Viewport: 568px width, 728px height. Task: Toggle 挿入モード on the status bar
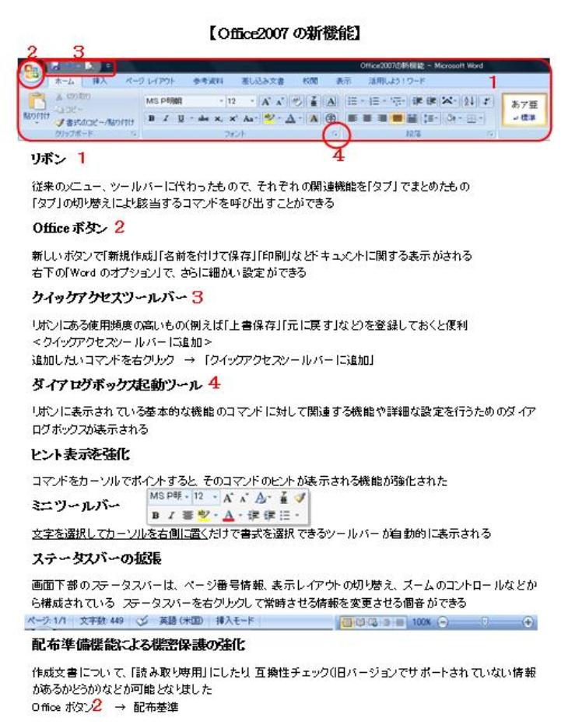[235, 621]
